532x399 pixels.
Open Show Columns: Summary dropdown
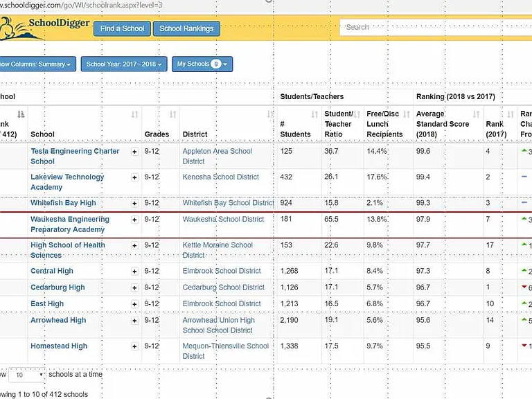(37, 64)
